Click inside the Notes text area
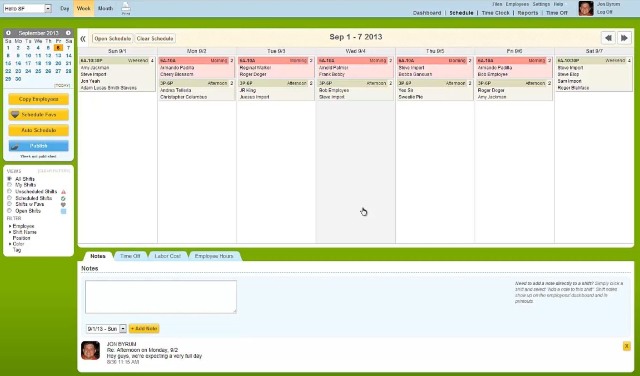 click(161, 297)
